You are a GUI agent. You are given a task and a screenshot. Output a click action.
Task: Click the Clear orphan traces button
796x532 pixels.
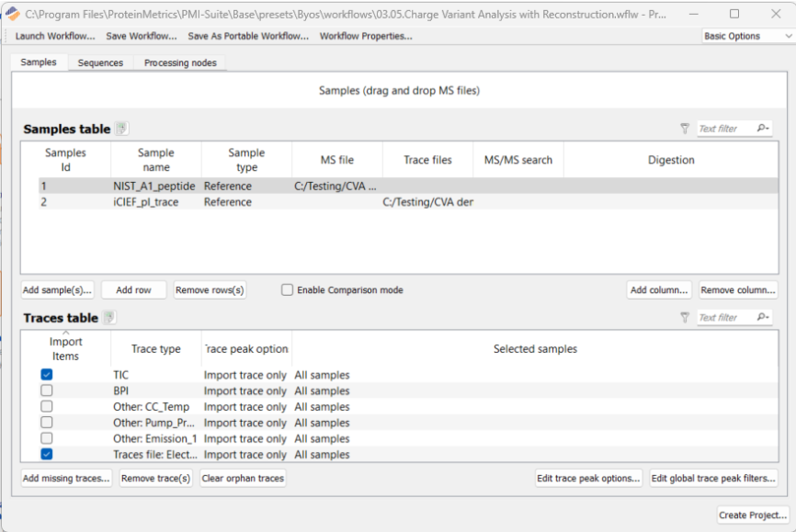243,478
